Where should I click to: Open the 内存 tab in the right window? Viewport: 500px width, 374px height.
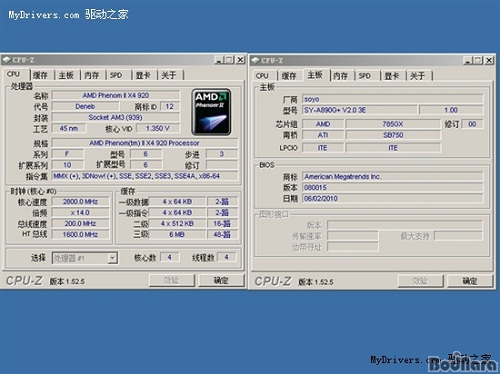(x=341, y=76)
